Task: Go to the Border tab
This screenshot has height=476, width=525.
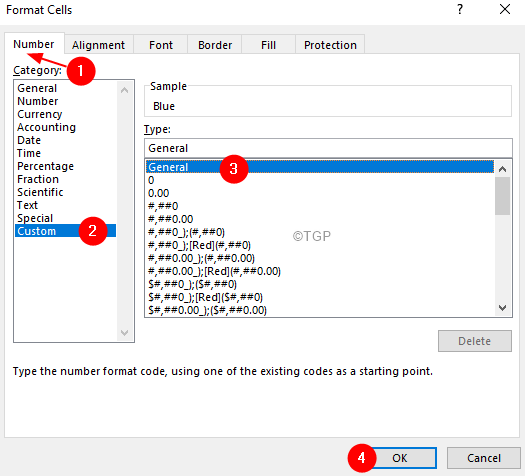Action: click(215, 45)
